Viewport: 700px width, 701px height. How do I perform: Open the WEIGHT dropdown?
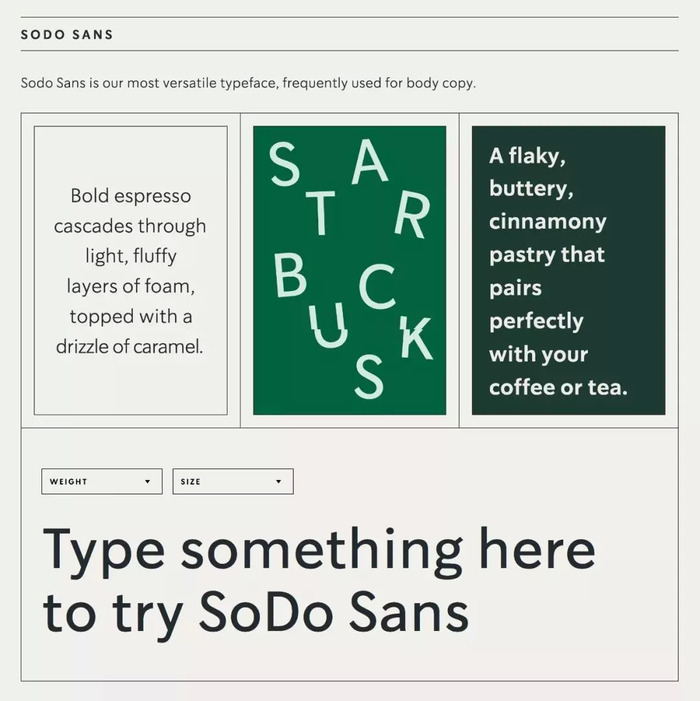point(101,481)
